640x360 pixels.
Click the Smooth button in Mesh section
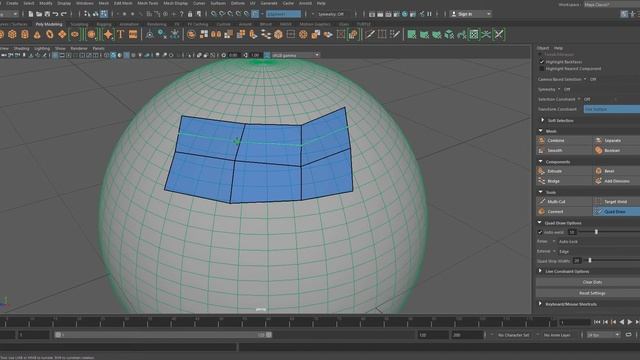point(564,151)
